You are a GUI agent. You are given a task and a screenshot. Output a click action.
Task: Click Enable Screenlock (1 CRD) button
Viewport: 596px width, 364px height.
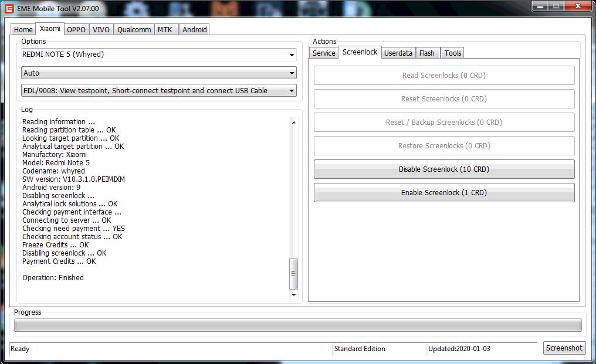click(444, 193)
